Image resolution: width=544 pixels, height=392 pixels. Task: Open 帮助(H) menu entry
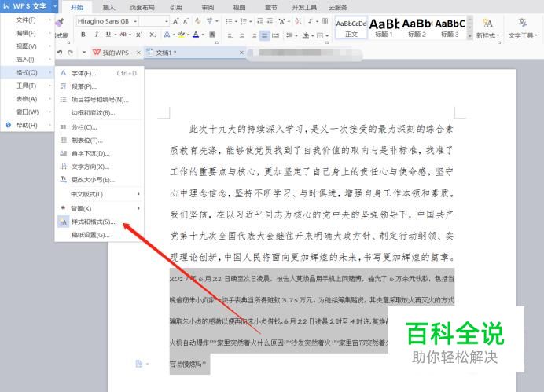click(28, 125)
